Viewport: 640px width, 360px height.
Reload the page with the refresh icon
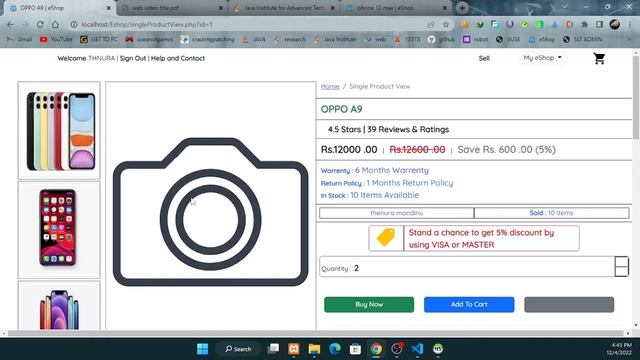(40, 24)
